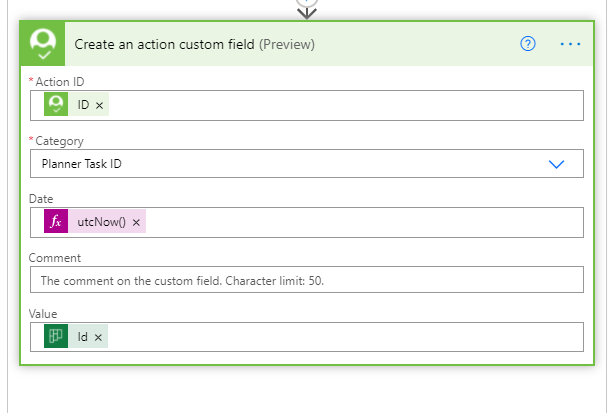The width and height of the screenshot is (610, 413).
Task: Click the connector icon in card header
Action: click(43, 44)
